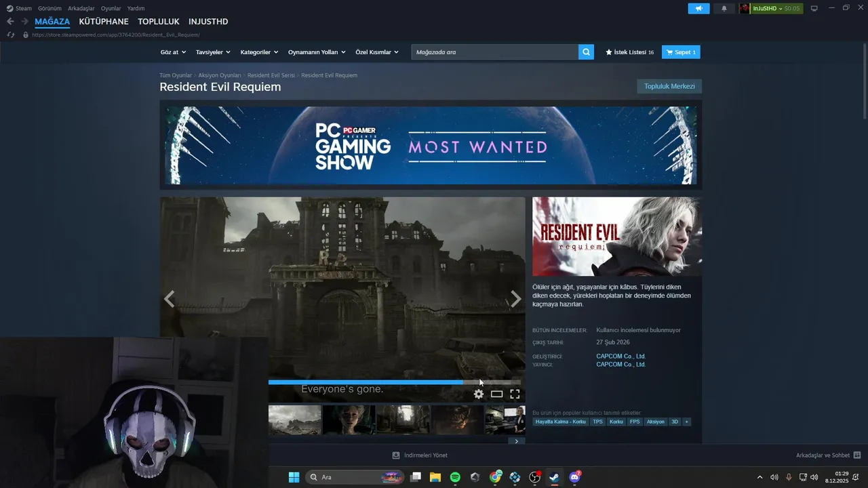Open İstek Listesi wishlist
868x488 pixels.
click(x=630, y=52)
